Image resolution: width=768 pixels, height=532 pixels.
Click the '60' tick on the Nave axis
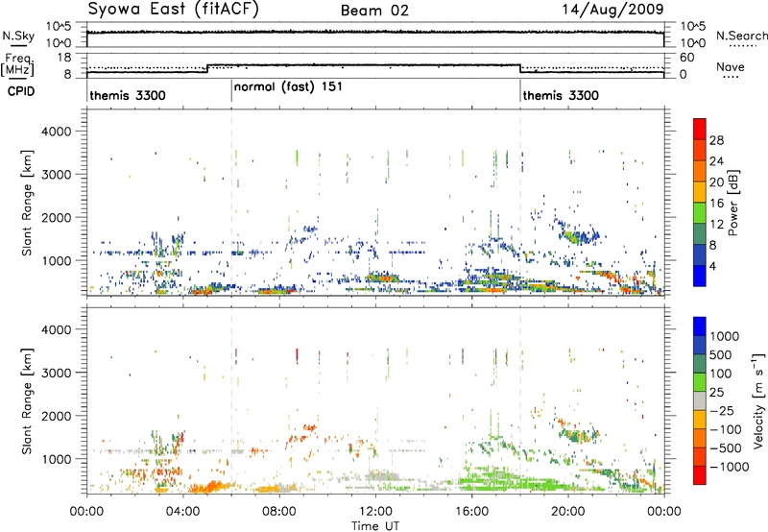[687, 58]
